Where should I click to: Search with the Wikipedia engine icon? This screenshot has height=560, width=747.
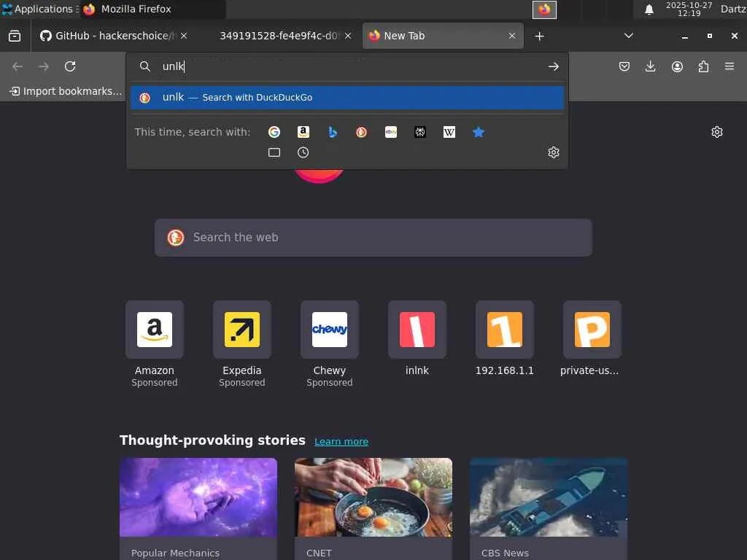(x=449, y=132)
